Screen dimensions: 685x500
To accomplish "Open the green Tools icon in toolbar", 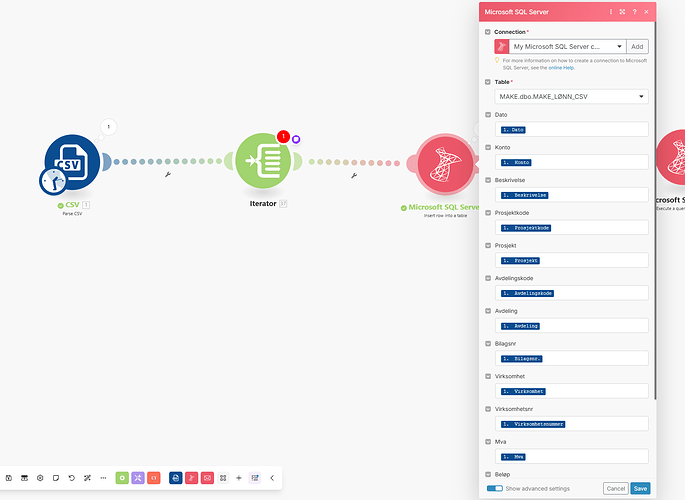I will coord(122,478).
